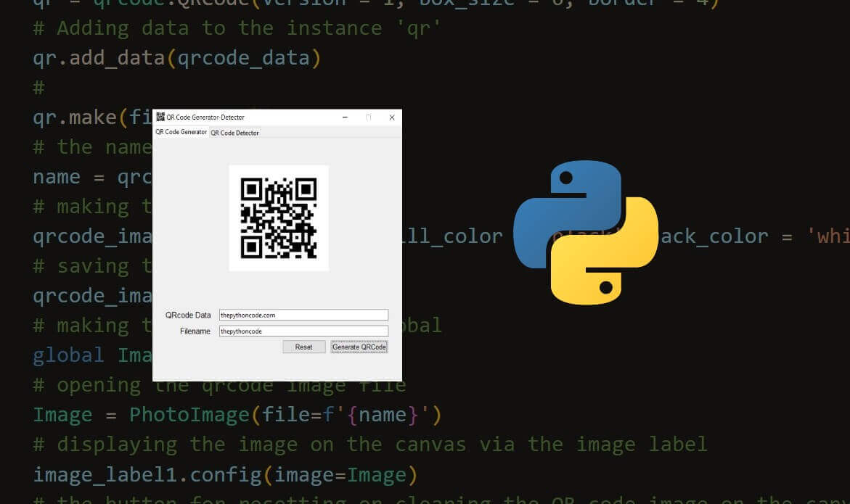Screen dimensions: 850x504
Task: Click the generated QR code image
Action: pyautogui.click(x=279, y=218)
